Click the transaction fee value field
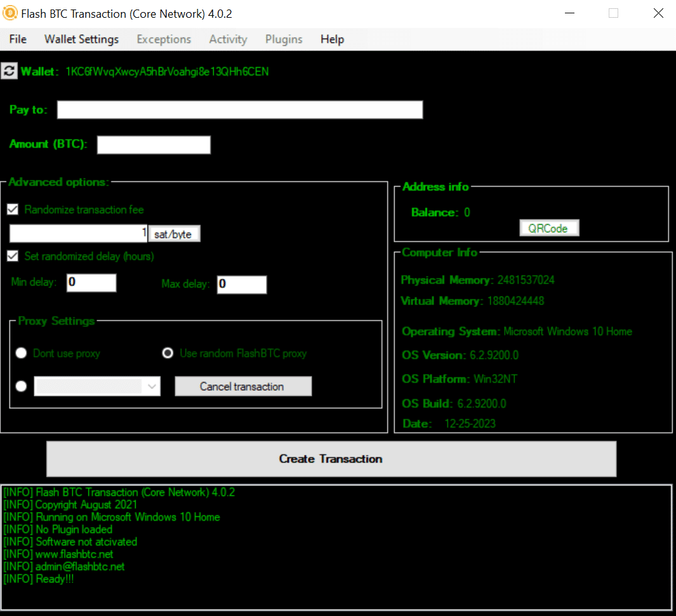This screenshot has height=616, width=676. 79,233
